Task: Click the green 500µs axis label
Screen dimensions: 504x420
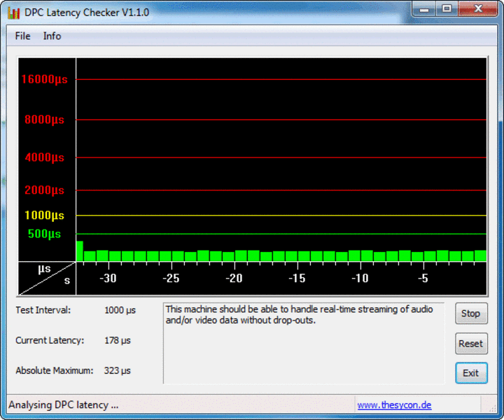Action: pos(44,234)
